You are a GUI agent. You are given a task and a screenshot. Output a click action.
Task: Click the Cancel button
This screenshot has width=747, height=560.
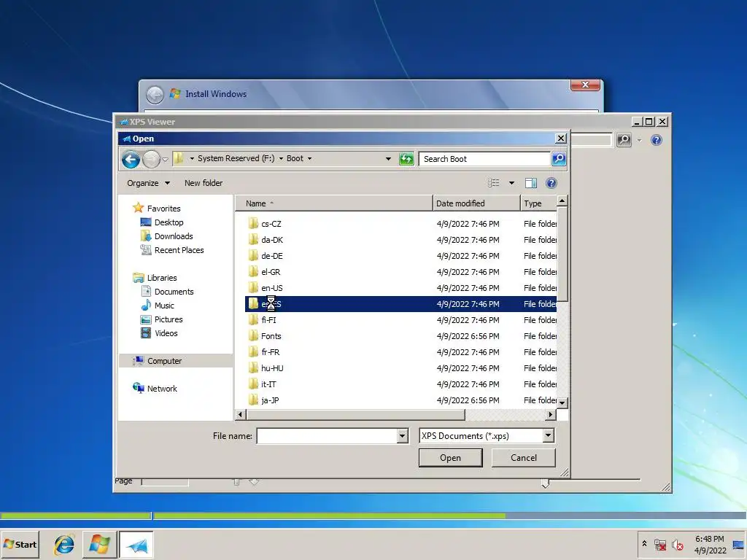point(524,458)
